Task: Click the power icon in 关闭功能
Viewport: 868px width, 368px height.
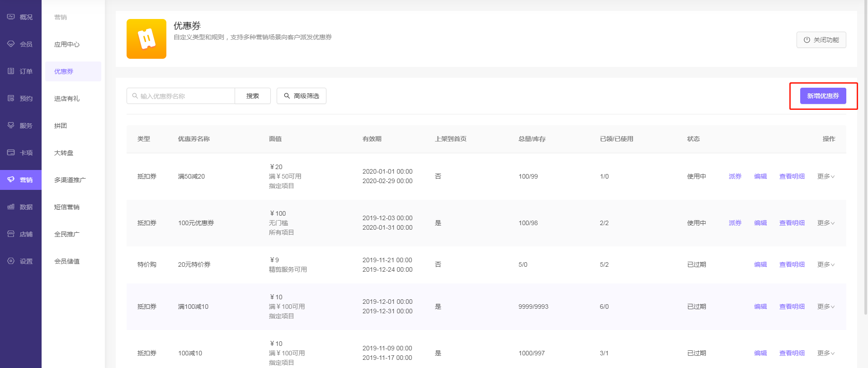Action: tap(807, 40)
